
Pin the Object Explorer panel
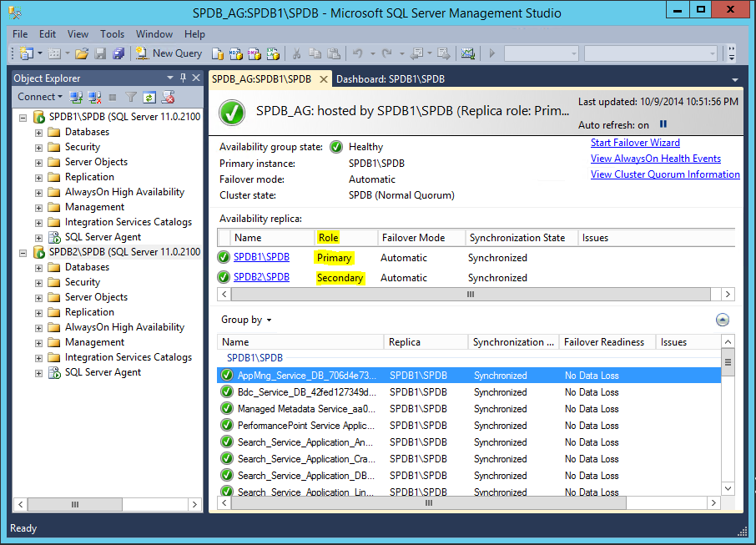point(184,78)
